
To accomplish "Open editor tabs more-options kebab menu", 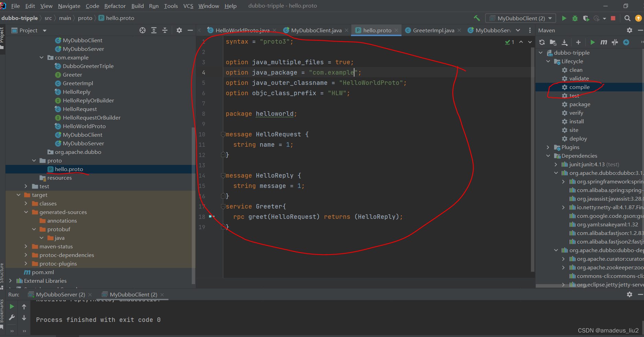I will [x=530, y=30].
